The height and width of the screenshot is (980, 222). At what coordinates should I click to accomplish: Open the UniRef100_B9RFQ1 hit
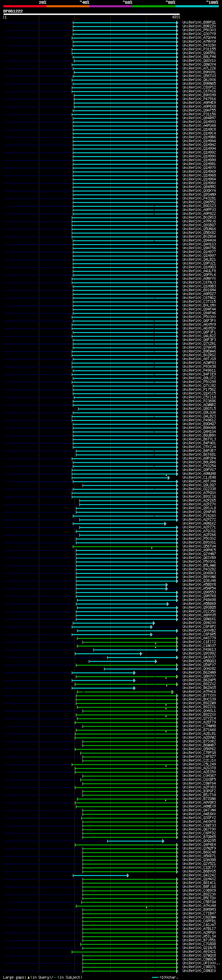pos(199,23)
